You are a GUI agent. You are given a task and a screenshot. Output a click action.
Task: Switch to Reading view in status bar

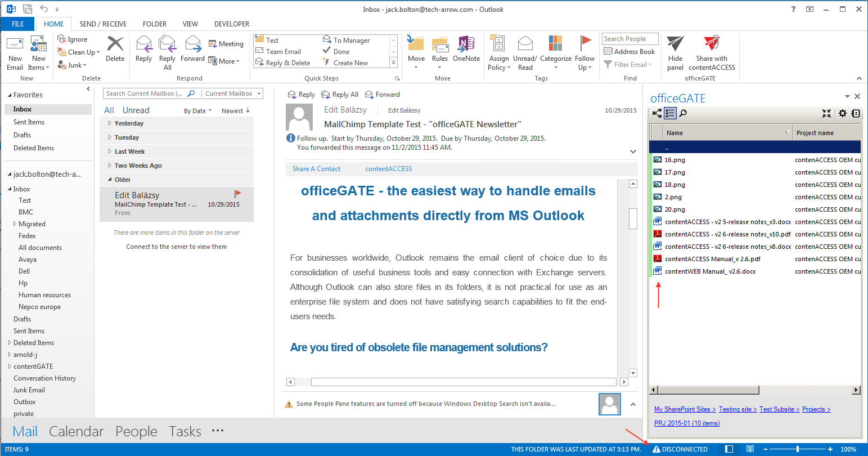[750, 449]
